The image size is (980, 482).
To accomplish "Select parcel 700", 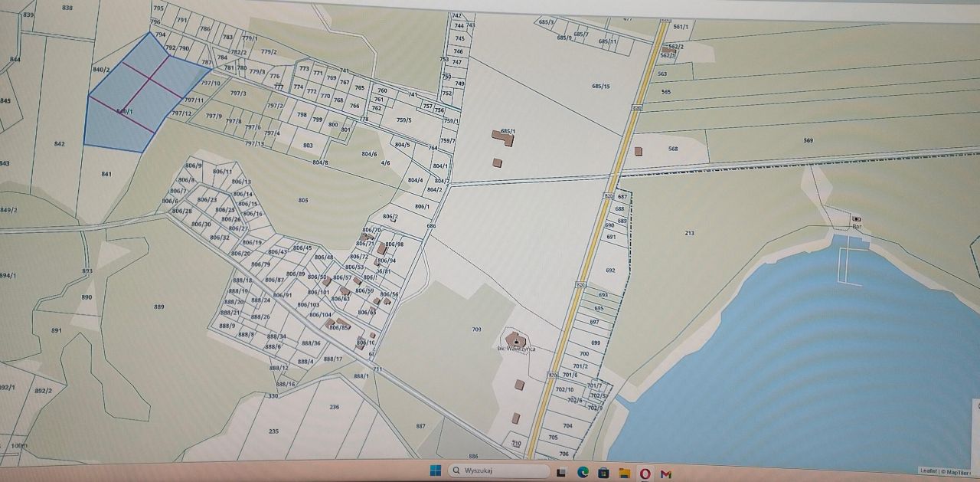I will [584, 354].
